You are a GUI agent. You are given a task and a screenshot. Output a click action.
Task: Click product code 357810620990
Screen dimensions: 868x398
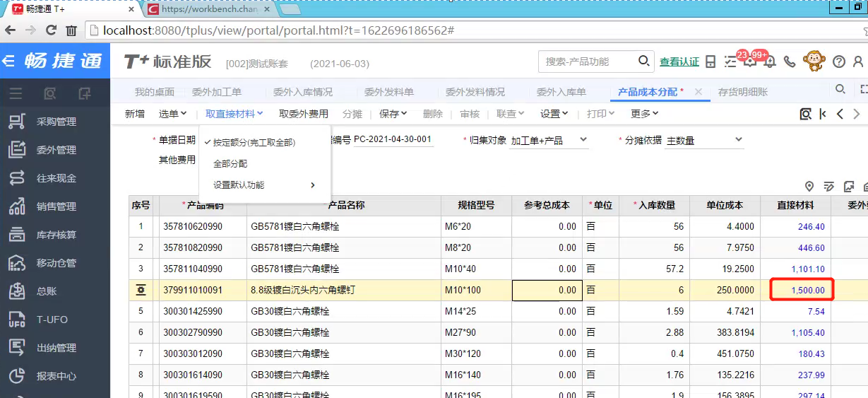click(193, 227)
